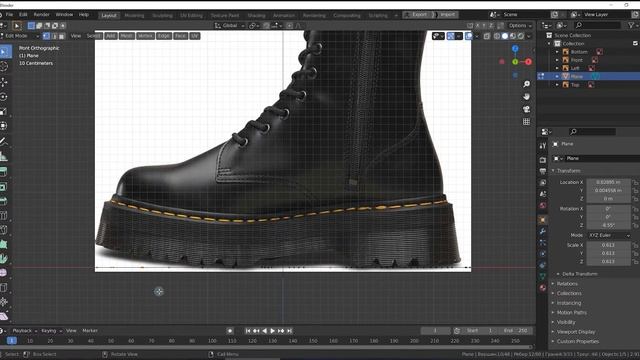640x360 pixels.
Task: Enable vertex select mode
Action: (x=46, y=36)
